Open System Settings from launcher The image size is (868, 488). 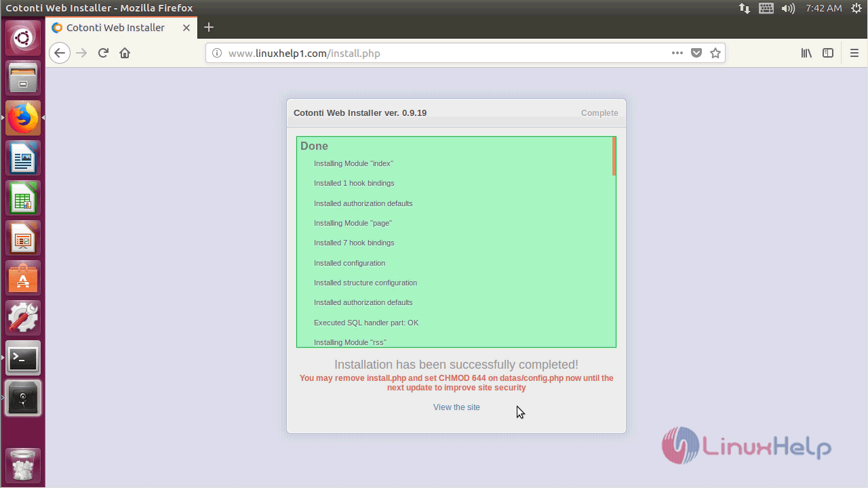(x=23, y=318)
